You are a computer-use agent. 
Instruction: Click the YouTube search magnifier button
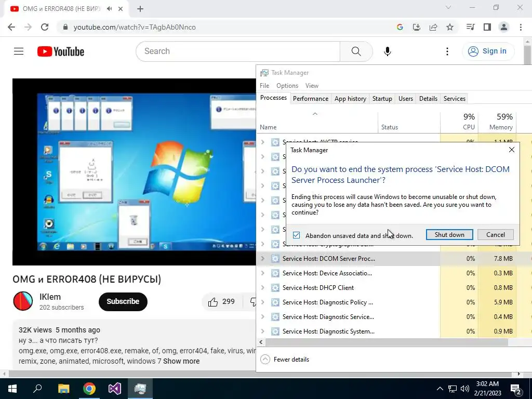pyautogui.click(x=356, y=51)
